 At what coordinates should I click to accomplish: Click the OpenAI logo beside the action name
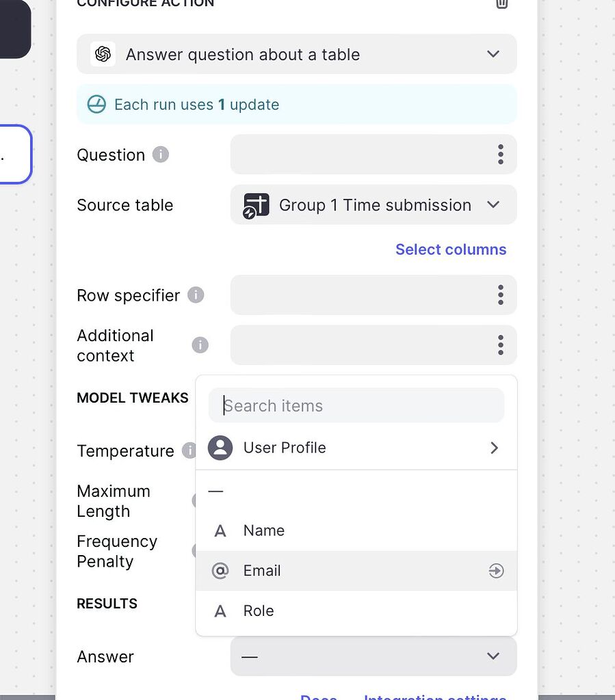tap(103, 54)
